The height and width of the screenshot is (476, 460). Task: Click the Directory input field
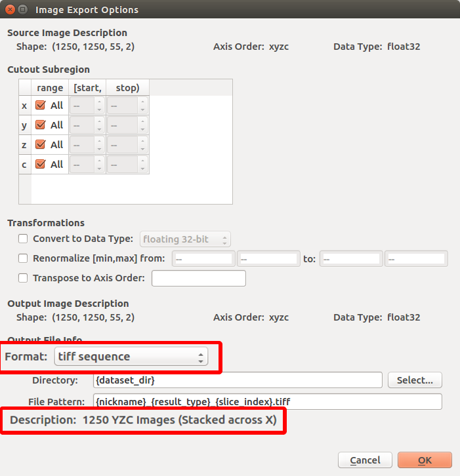coord(238,380)
